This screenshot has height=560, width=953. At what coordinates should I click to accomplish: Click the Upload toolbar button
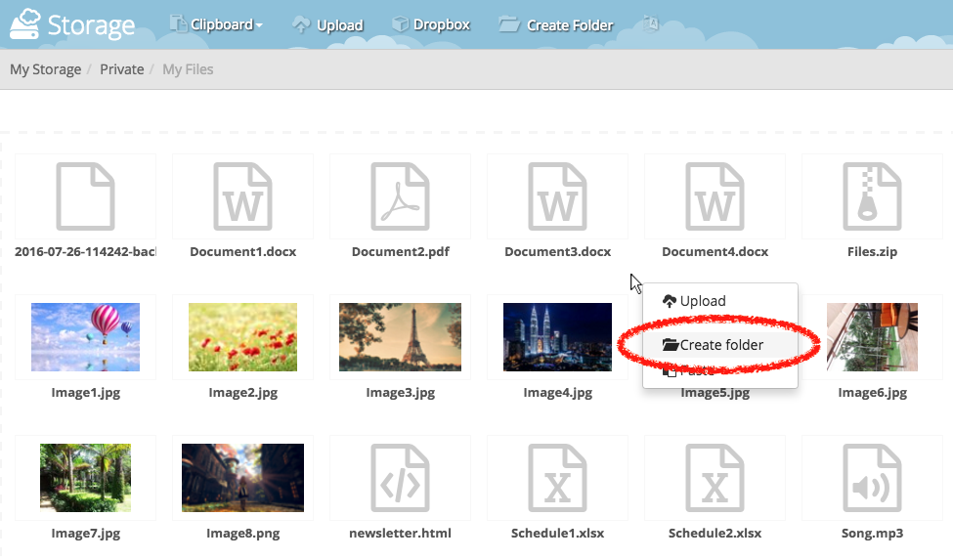coord(328,24)
